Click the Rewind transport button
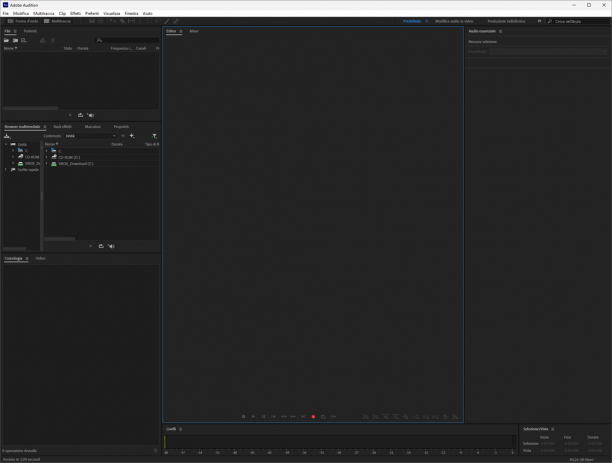 tap(284, 417)
